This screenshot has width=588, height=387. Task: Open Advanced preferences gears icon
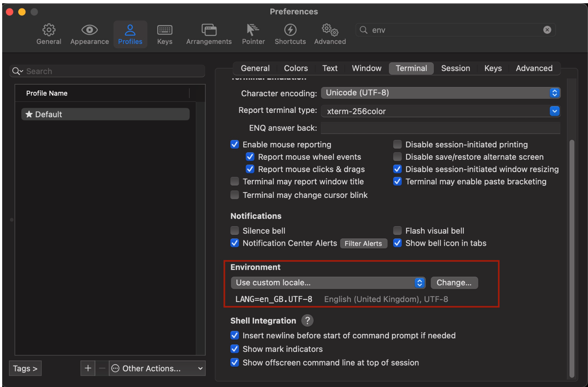[330, 30]
